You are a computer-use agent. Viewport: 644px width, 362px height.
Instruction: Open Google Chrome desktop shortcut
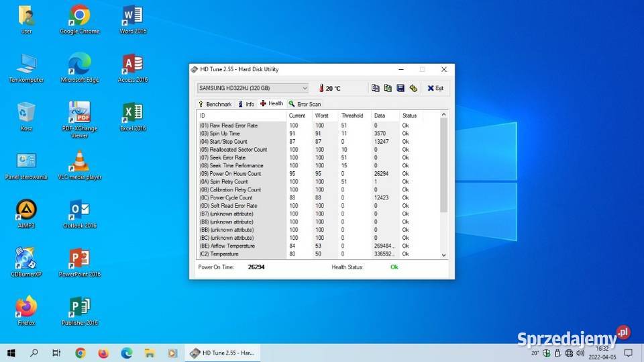(80, 19)
